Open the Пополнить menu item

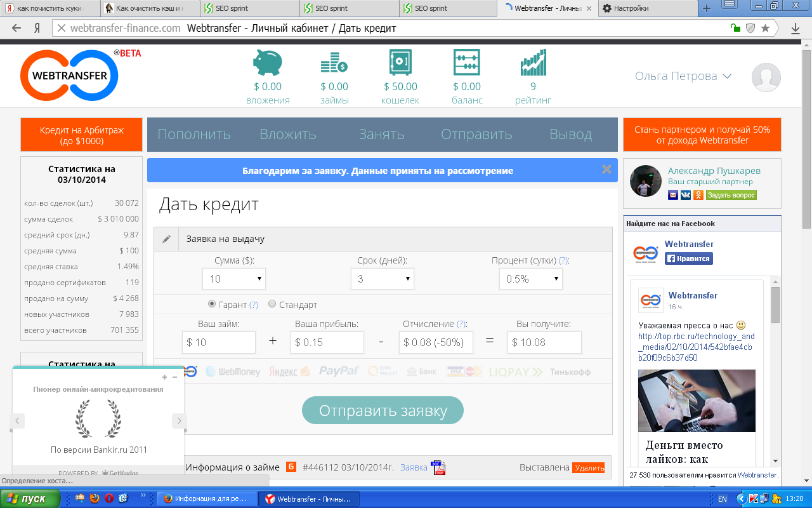click(194, 135)
